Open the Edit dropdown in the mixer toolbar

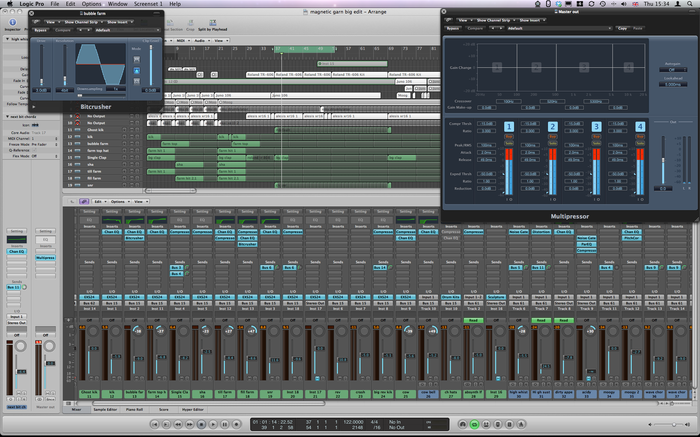point(99,202)
